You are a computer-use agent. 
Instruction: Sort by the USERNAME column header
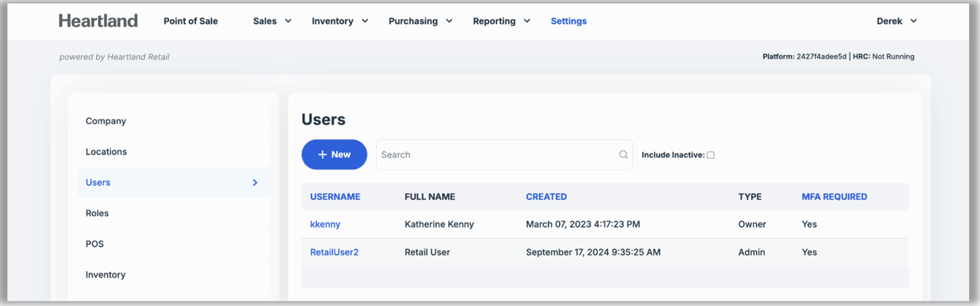pyautogui.click(x=335, y=197)
